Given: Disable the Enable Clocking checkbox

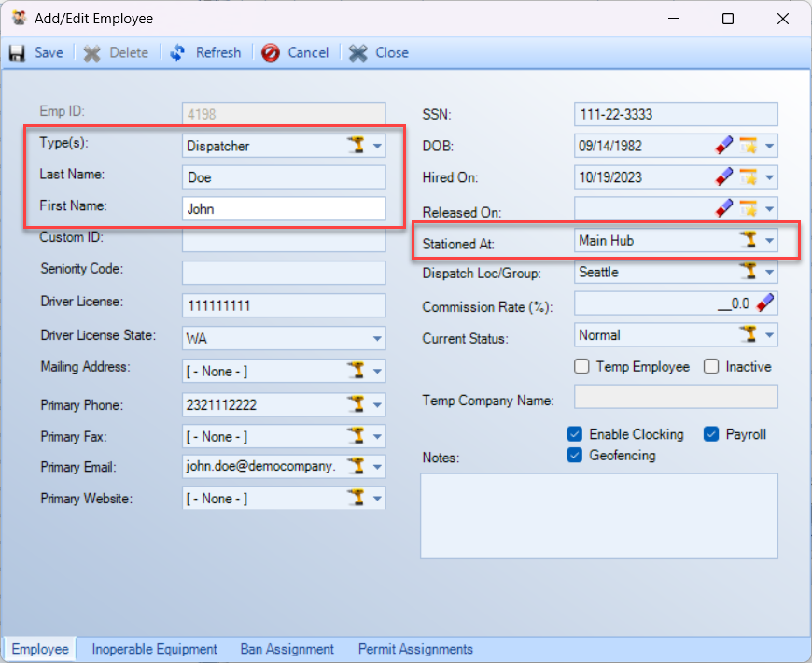Looking at the screenshot, I should [x=574, y=434].
